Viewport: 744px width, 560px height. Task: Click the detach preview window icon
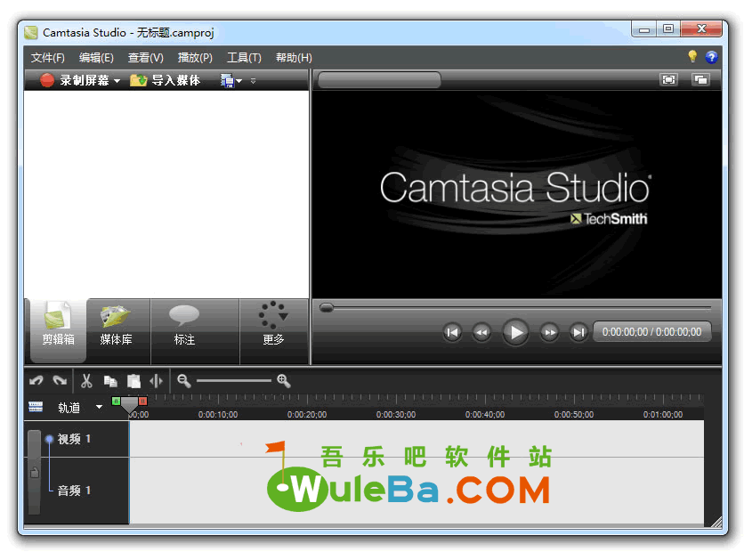700,80
